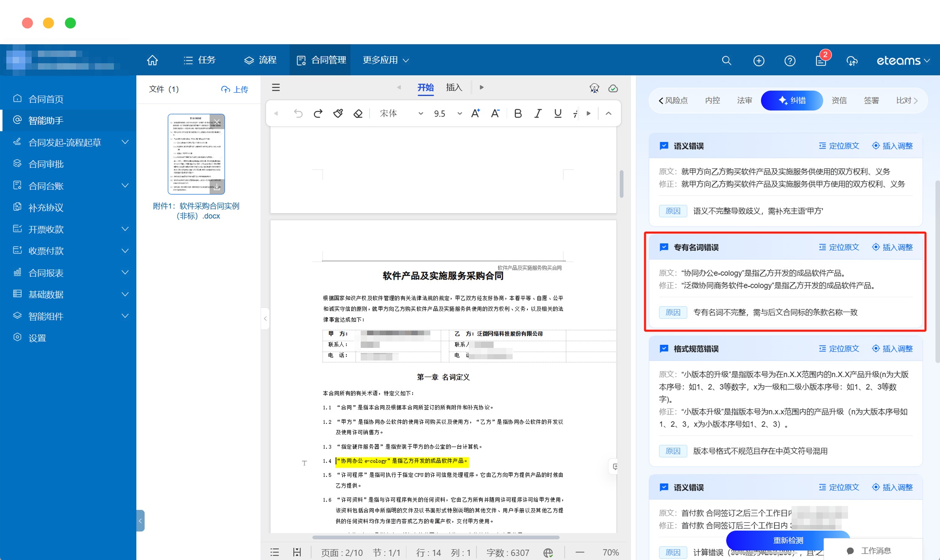
Task: Switch to the 任务 navigation tab
Action: tap(200, 60)
